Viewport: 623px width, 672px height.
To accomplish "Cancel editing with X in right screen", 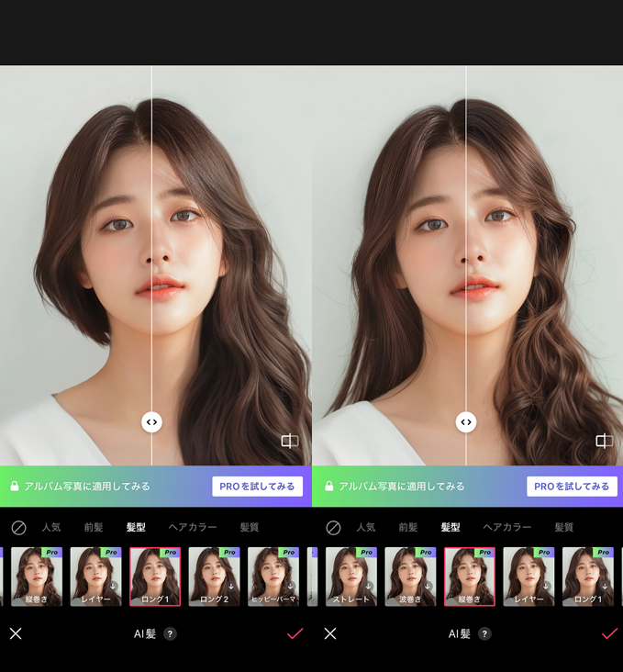I will click(330, 633).
